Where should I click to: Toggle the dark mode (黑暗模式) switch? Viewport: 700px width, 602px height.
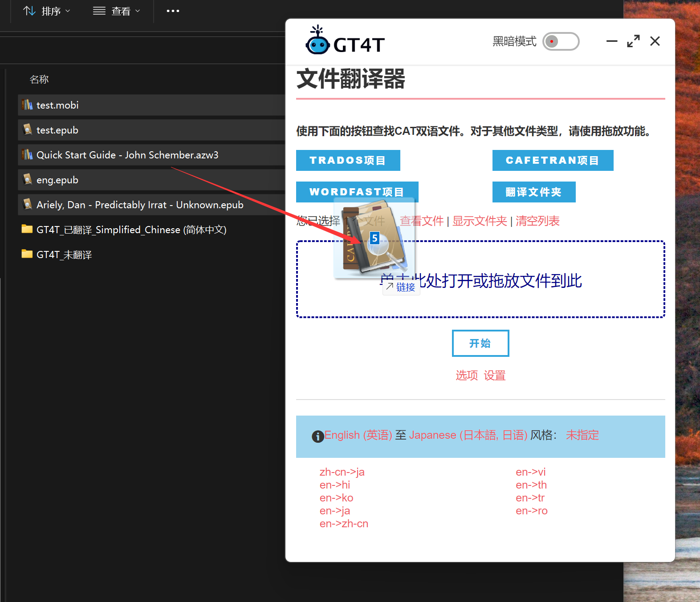(x=561, y=41)
